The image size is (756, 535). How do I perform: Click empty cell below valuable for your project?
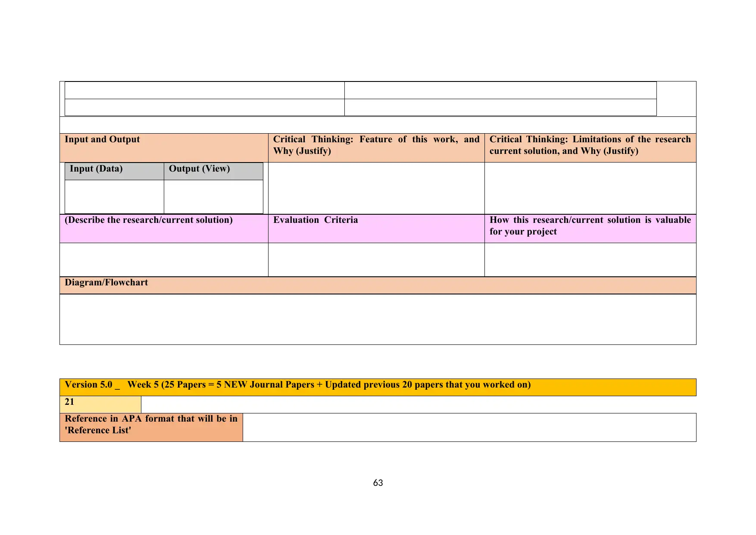(x=590, y=260)
